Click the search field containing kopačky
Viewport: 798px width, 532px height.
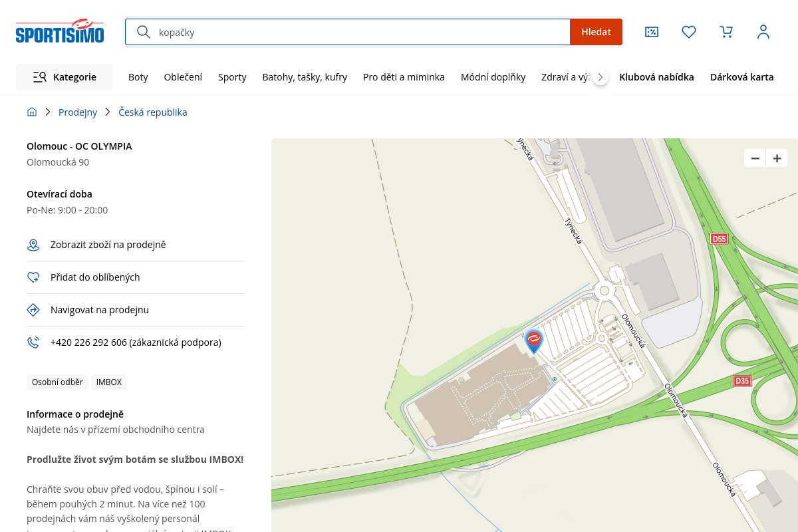(x=359, y=32)
